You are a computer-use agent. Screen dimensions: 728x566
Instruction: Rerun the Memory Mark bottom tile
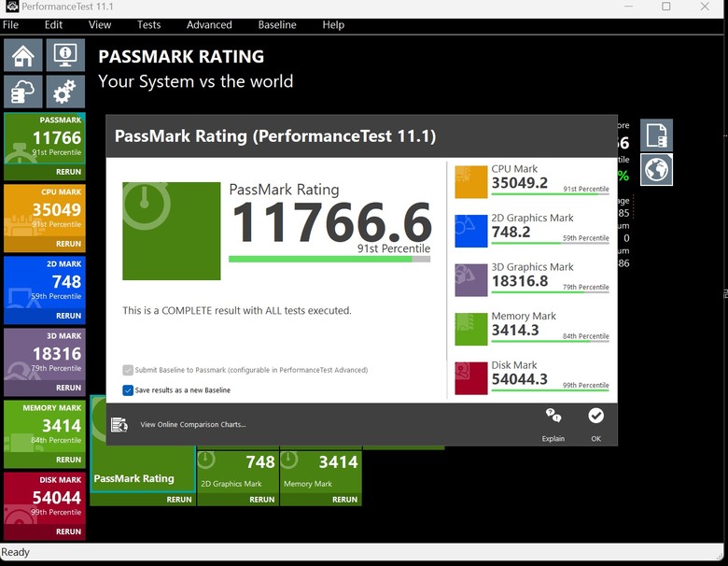click(x=344, y=500)
